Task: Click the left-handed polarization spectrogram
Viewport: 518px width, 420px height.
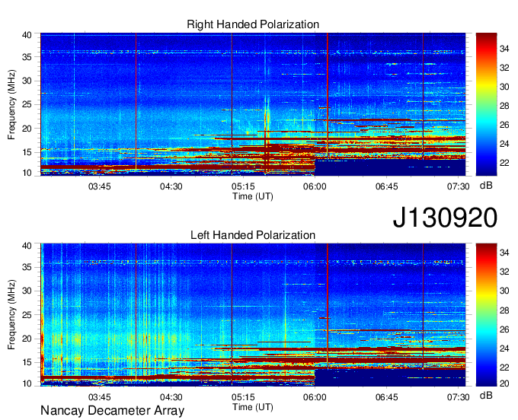Action: click(253, 315)
